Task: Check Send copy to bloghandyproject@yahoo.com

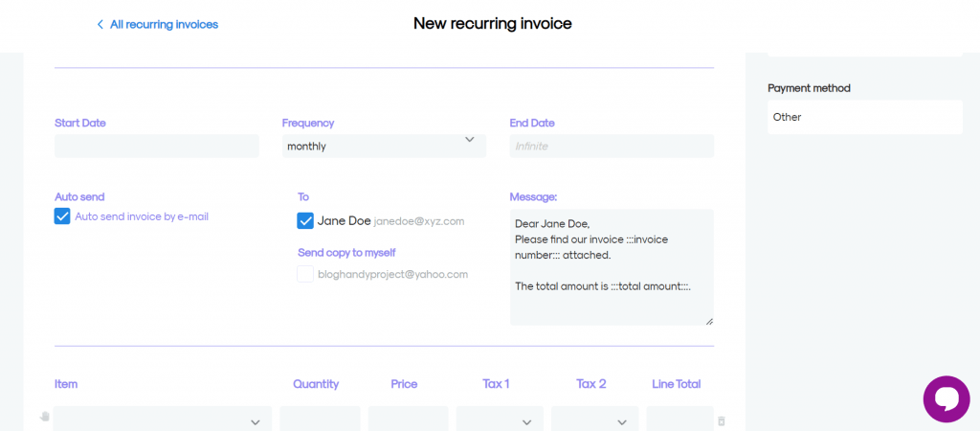Action: [305, 274]
